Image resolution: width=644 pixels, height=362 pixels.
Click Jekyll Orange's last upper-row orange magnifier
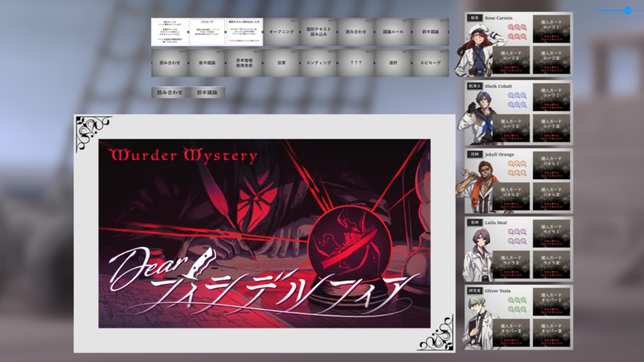pyautogui.click(x=523, y=164)
